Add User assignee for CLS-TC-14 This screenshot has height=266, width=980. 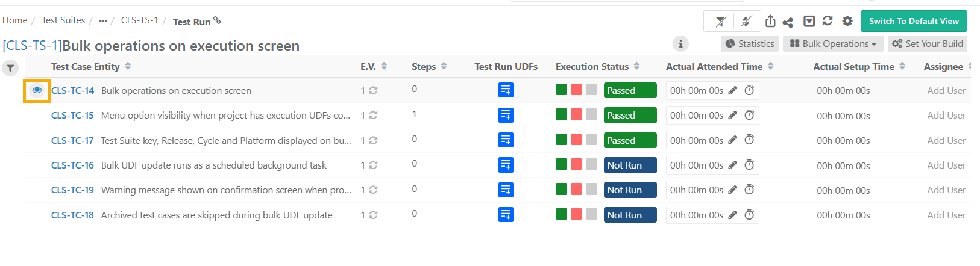coord(946,90)
